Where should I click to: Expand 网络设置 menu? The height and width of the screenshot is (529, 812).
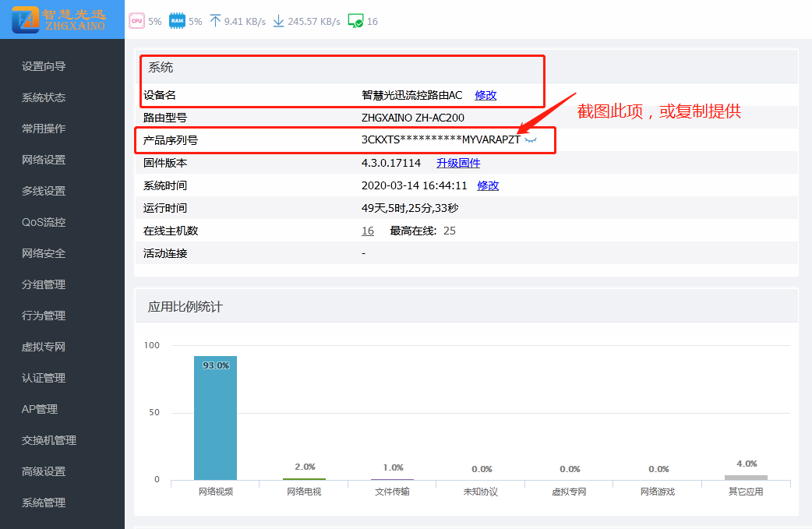[44, 160]
